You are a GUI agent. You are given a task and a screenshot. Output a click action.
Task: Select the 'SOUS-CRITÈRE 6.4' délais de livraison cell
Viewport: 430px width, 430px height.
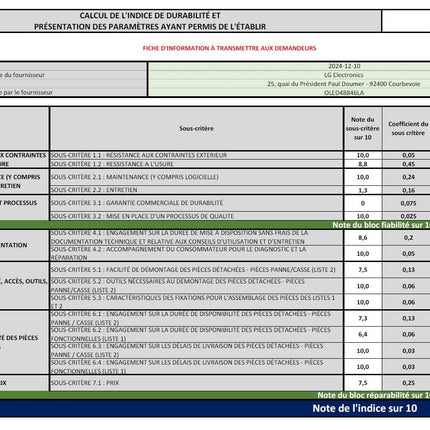point(196,367)
